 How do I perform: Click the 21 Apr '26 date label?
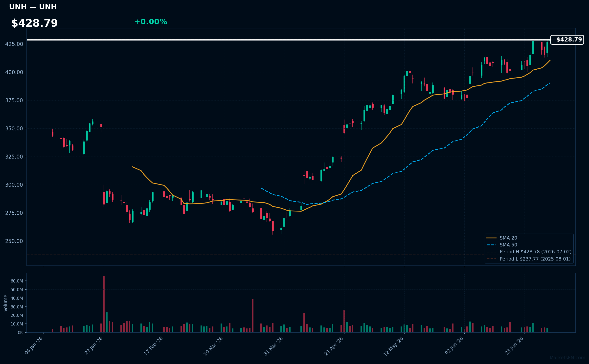[334, 346]
